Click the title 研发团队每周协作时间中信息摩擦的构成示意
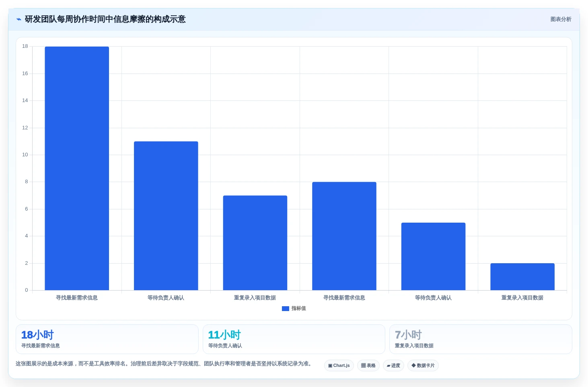This screenshot has width=588, height=387. pos(105,19)
